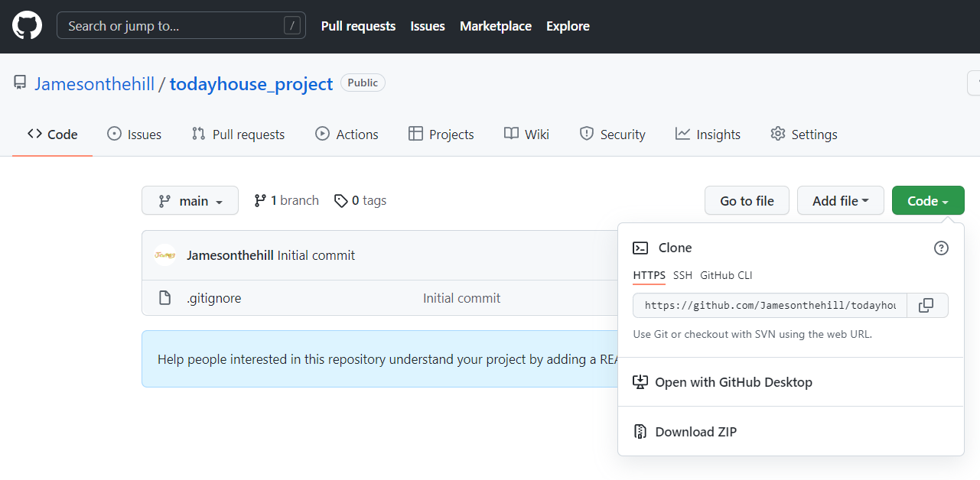Click the 'Use Git or checkout with SVN' text
Viewport: 980px width, 480px height.
(753, 334)
